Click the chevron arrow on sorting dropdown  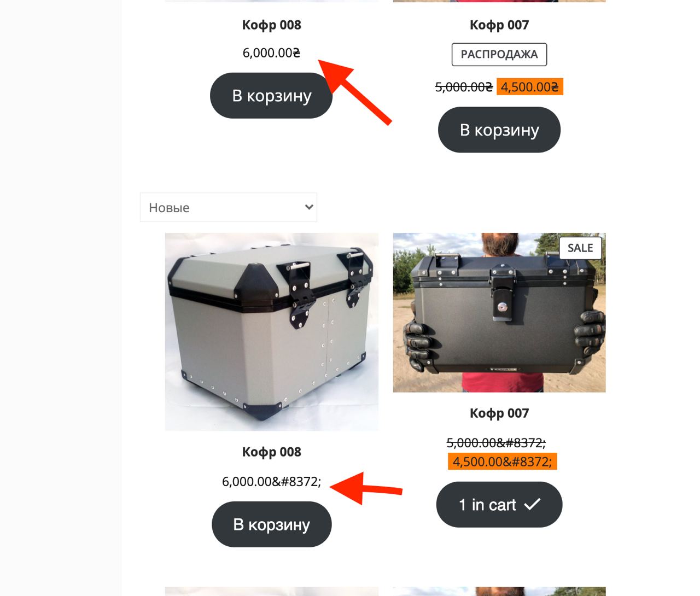coord(309,207)
